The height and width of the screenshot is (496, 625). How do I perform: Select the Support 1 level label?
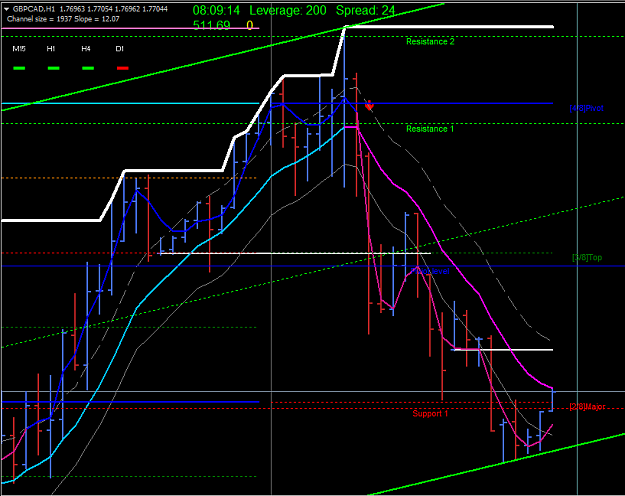point(430,413)
